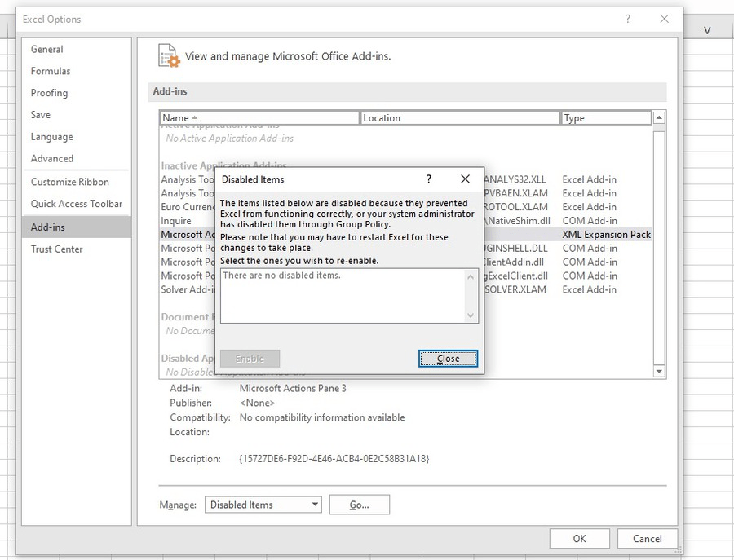Viewport: 734px width, 560px height.
Task: Click the help icon on Disabled Items dialog
Action: (428, 179)
